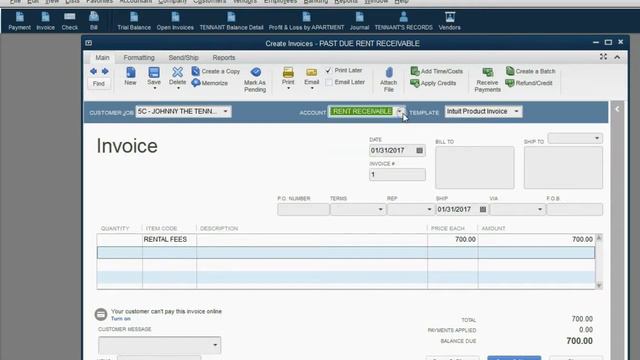The height and width of the screenshot is (360, 640).
Task: Click the Email icon
Action: click(311, 76)
